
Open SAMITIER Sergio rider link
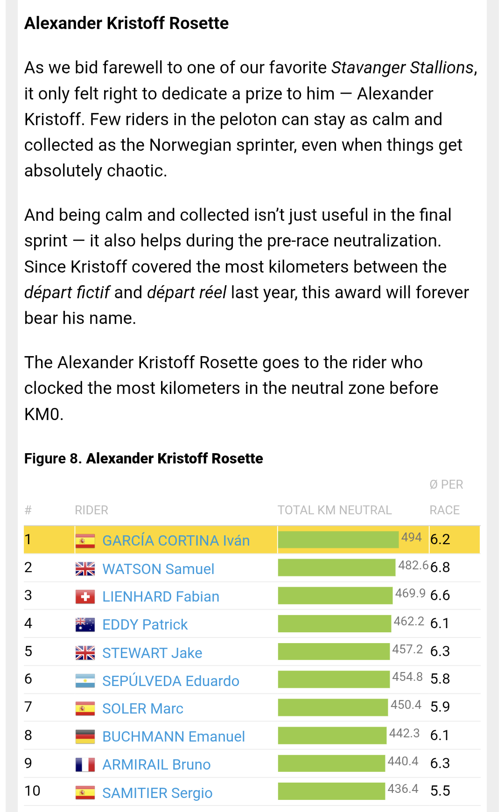[157, 793]
